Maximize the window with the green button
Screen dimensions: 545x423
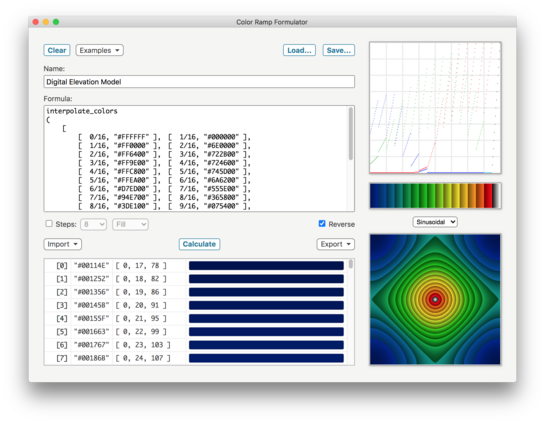(56, 22)
